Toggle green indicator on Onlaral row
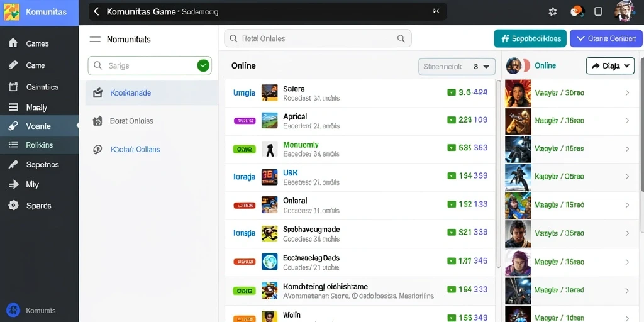 tap(452, 204)
